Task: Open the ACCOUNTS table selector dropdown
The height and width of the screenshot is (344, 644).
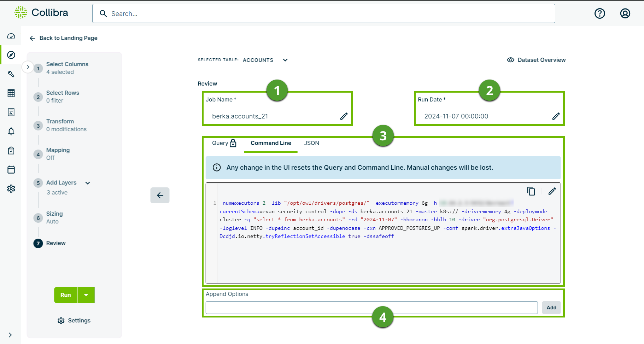Action: tap(285, 60)
